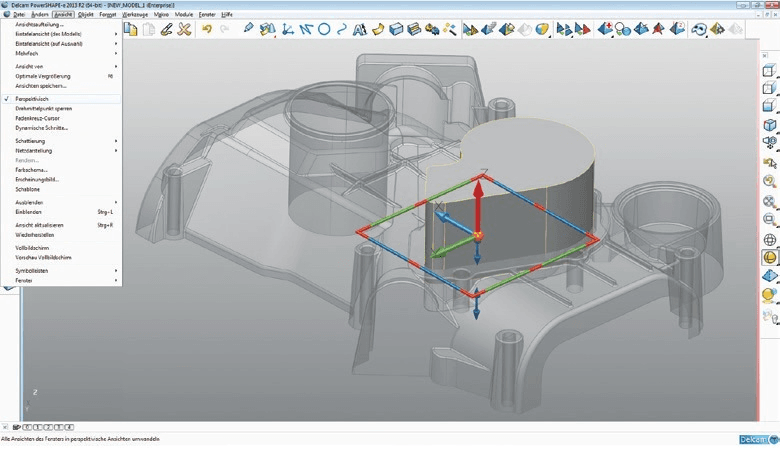
Task: Select the circle/arc drawing tool
Action: point(324,30)
